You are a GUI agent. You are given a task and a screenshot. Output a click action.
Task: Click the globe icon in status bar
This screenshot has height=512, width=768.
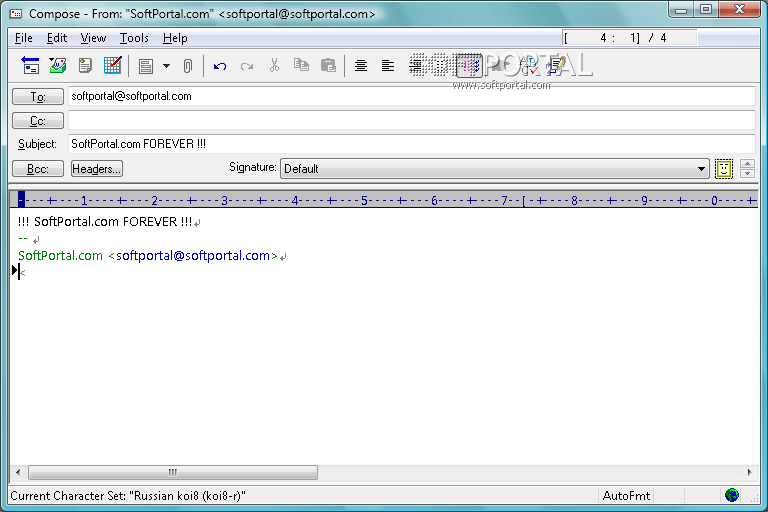(x=732, y=495)
